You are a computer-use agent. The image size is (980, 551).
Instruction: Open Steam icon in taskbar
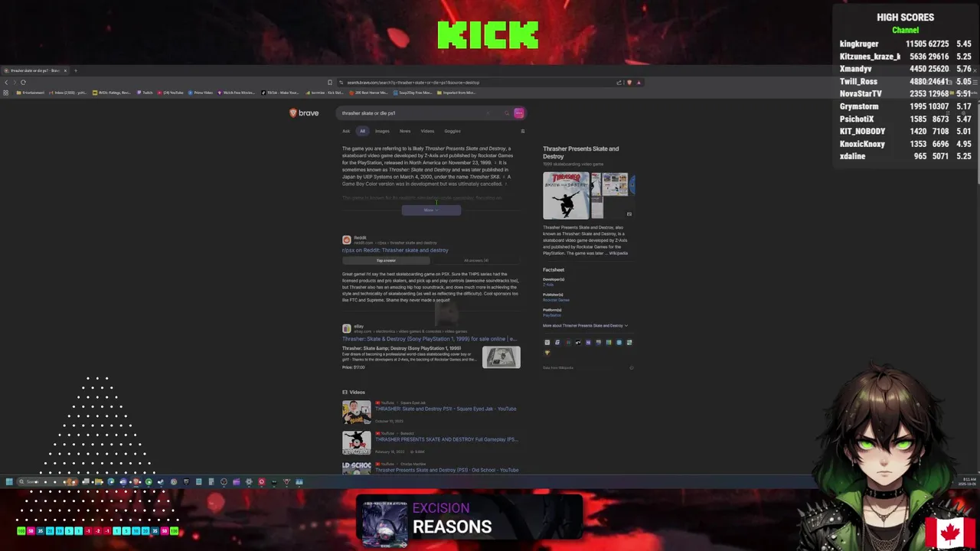tap(161, 481)
